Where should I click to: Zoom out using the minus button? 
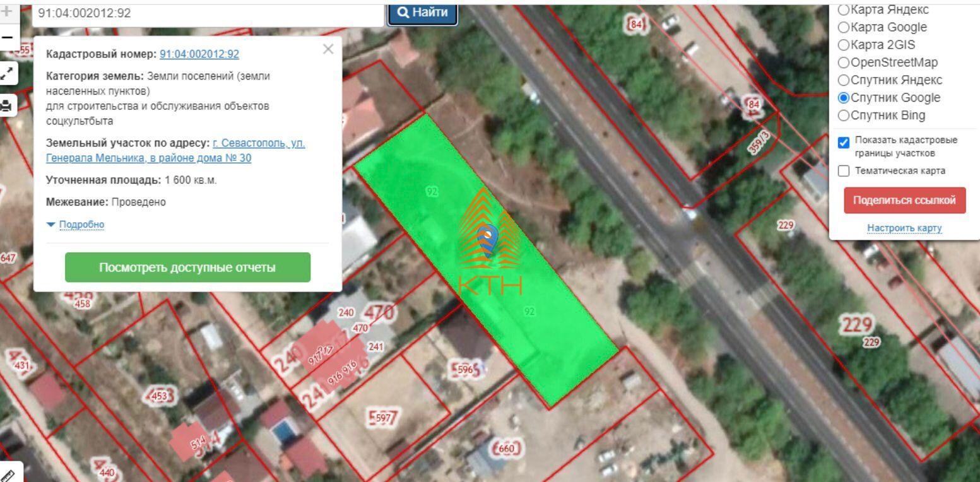[x=7, y=38]
